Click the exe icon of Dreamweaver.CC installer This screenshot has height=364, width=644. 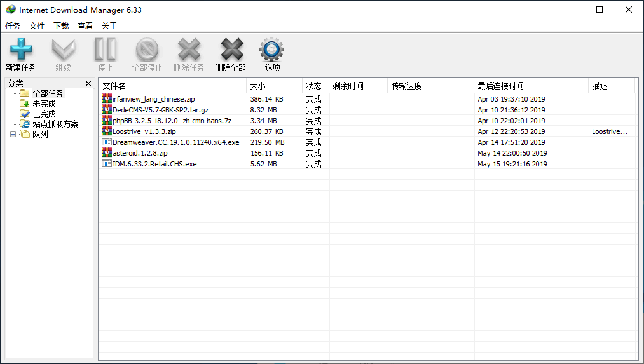(107, 142)
